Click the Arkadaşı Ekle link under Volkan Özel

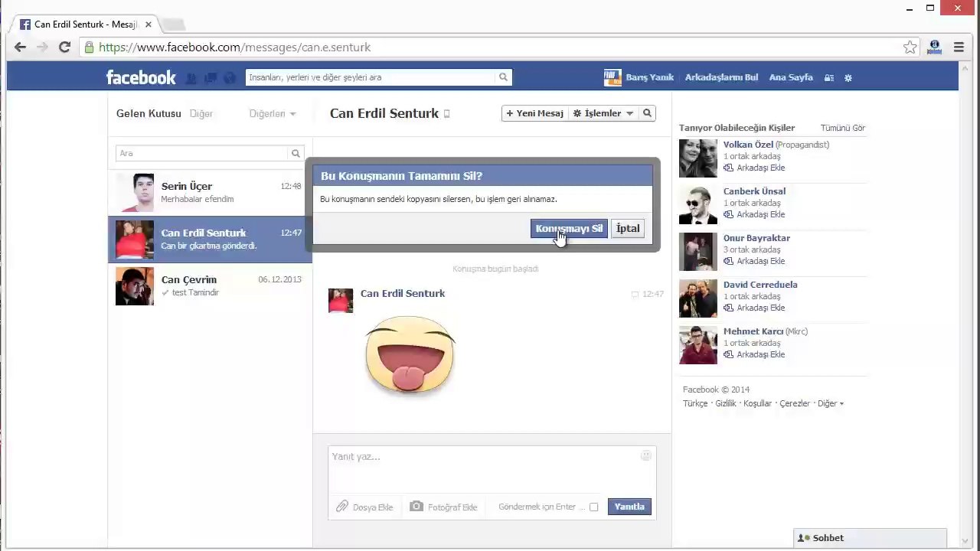tap(760, 168)
